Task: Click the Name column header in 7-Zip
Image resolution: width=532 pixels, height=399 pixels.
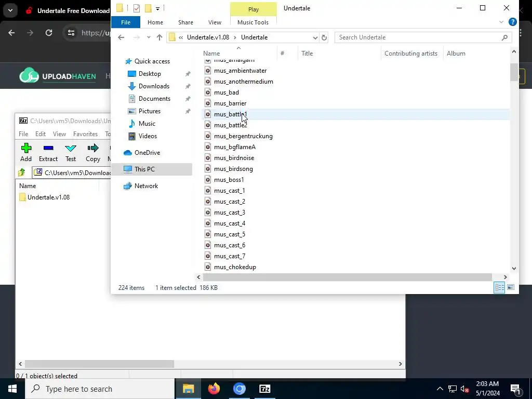Action: 28,185
